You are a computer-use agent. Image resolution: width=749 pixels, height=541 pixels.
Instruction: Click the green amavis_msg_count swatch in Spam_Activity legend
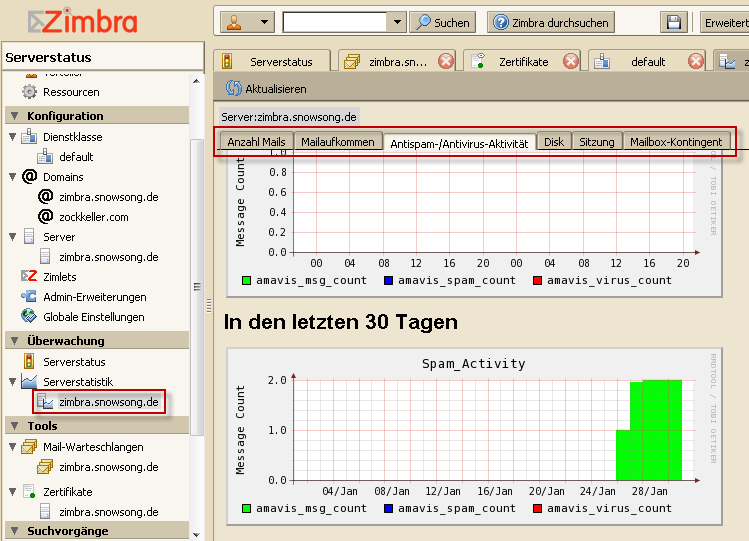246,508
